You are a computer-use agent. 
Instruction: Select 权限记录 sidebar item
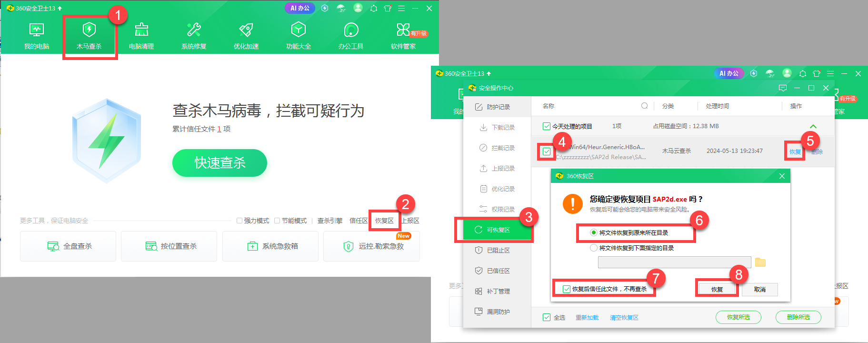(497, 210)
